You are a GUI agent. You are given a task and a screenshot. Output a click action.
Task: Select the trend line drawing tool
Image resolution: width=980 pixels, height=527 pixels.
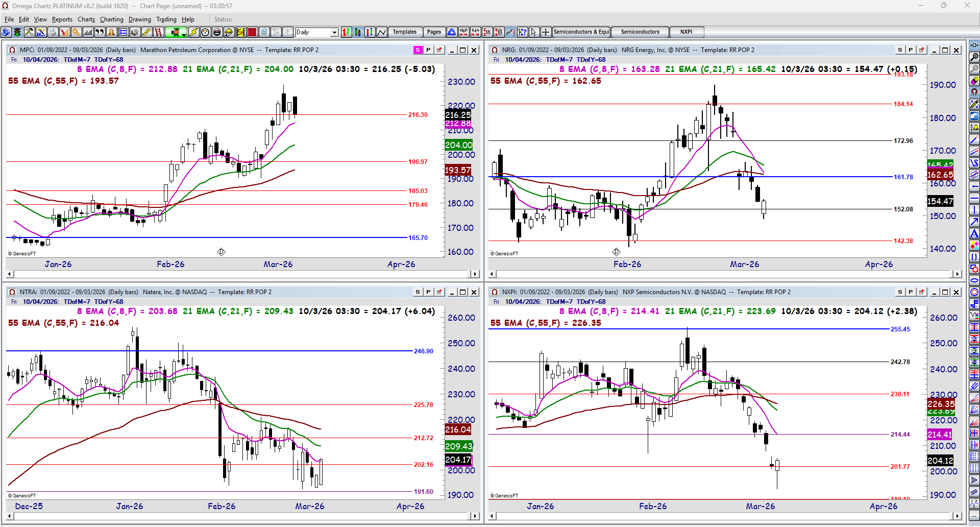point(974,139)
